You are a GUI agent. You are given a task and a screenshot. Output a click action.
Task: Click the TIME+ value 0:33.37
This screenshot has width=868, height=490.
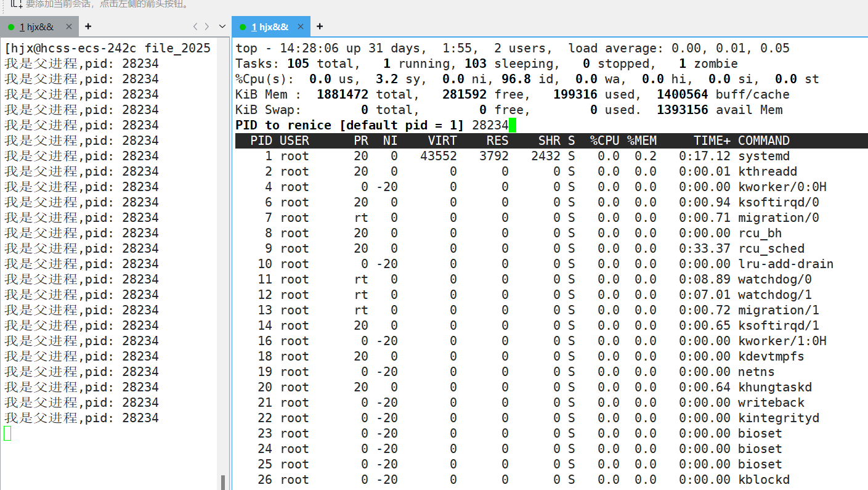pyautogui.click(x=705, y=248)
